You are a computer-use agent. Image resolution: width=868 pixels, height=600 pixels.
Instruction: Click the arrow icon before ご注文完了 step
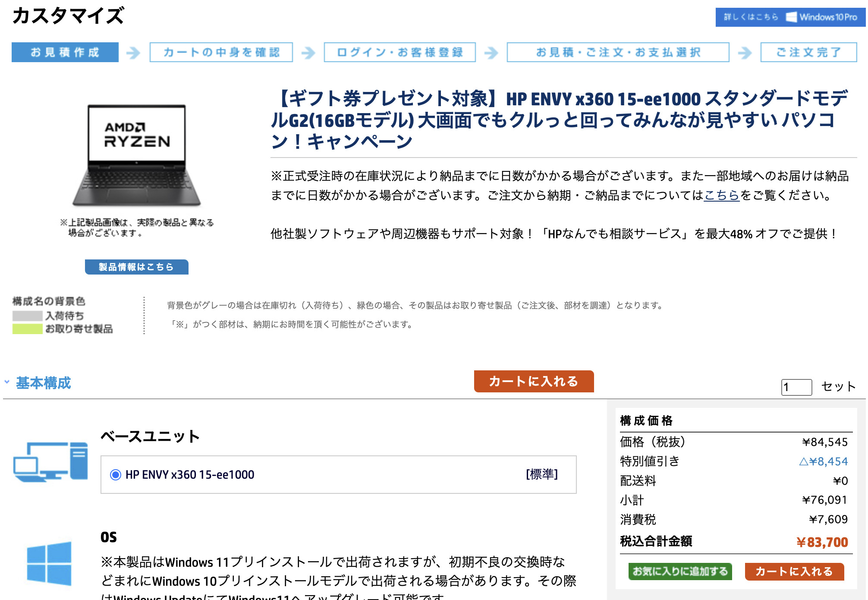pos(745,53)
